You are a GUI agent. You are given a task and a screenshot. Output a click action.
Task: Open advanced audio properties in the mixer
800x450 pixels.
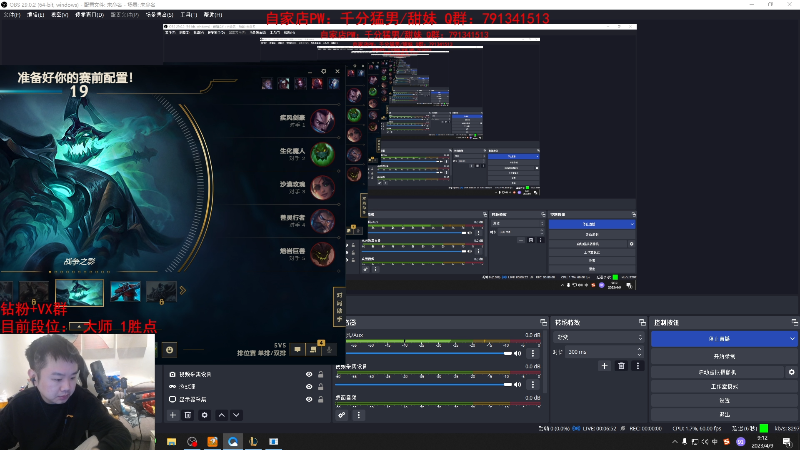click(341, 415)
